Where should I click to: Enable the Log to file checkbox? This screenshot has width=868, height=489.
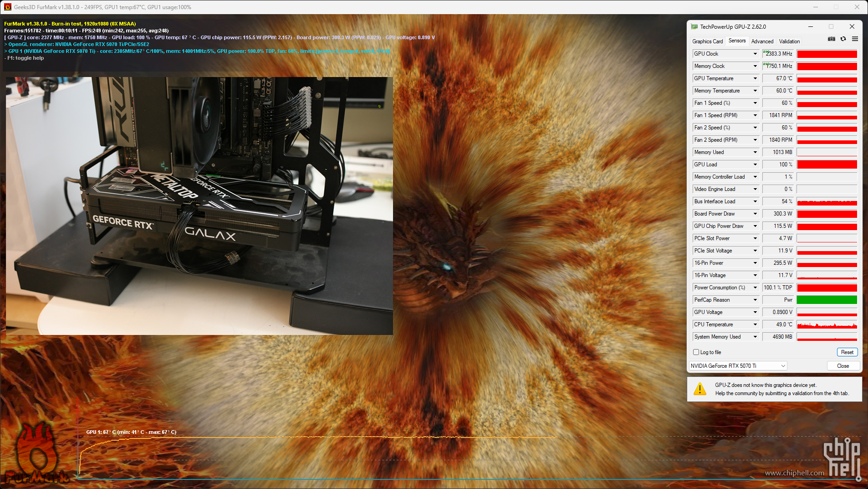[x=696, y=352]
